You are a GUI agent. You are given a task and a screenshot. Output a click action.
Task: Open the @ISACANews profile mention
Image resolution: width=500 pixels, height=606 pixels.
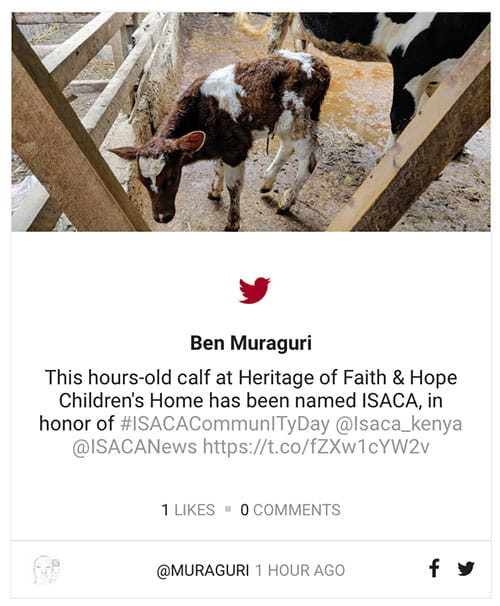tap(134, 447)
